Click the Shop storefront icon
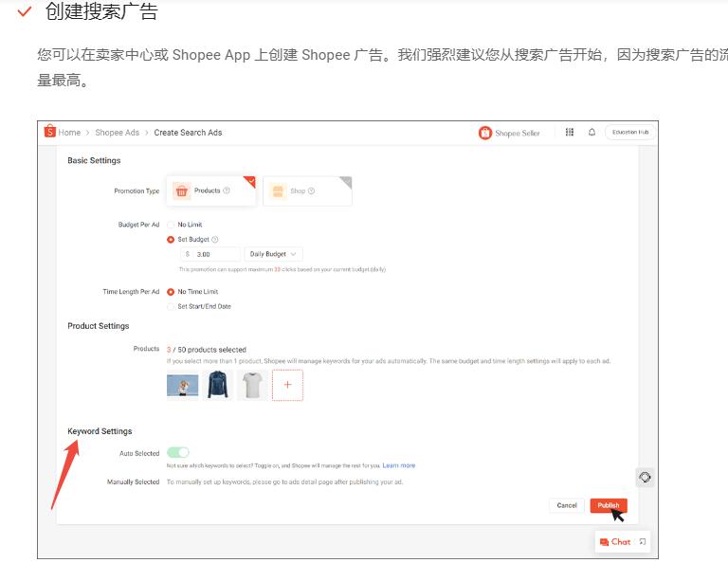This screenshot has width=728, height=581. point(278,191)
